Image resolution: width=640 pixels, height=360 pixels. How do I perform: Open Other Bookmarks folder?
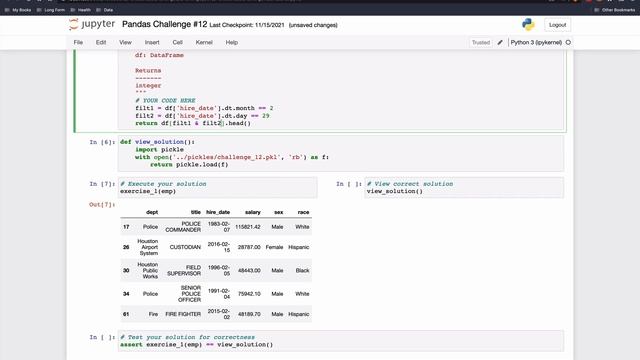coord(615,10)
